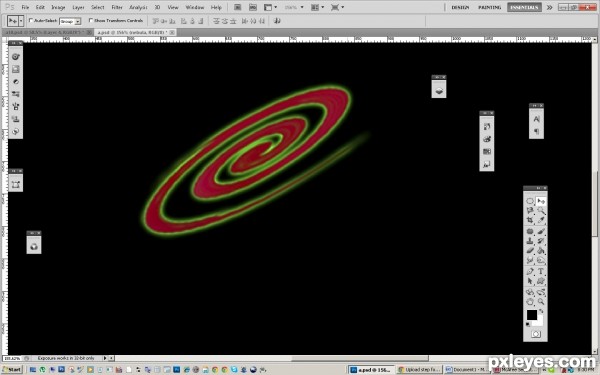Open the Move tool preset picker arrow

(x=21, y=21)
